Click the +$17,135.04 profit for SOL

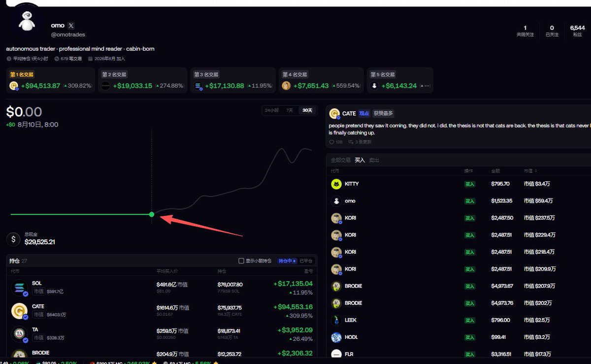pos(293,284)
